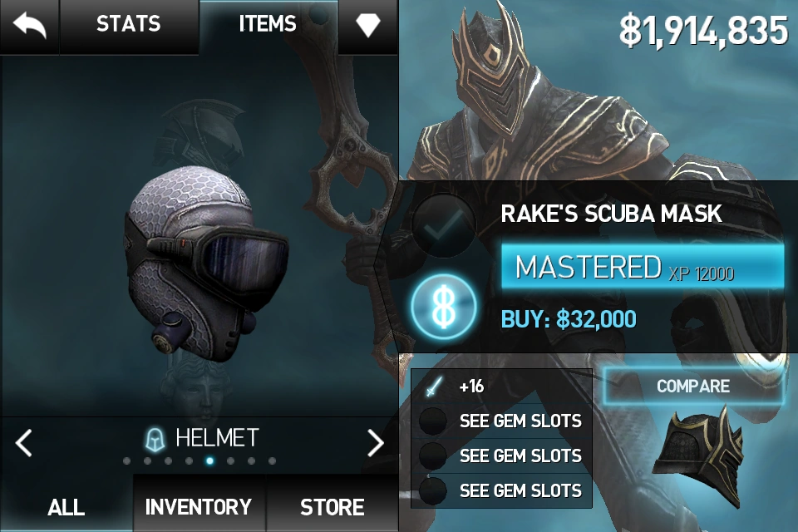The image size is (798, 532).
Task: Select the Rake's Scuba Mask image
Action: (x=206, y=264)
